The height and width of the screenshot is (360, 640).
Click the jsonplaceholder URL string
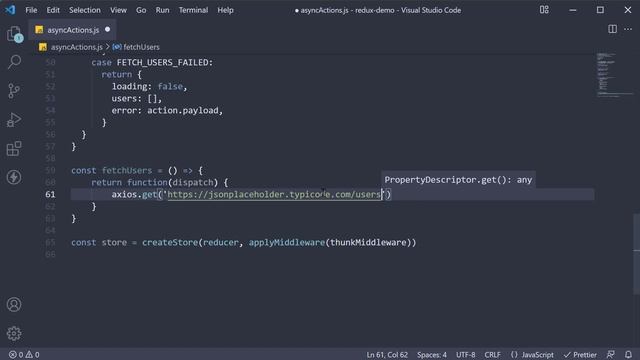273,194
